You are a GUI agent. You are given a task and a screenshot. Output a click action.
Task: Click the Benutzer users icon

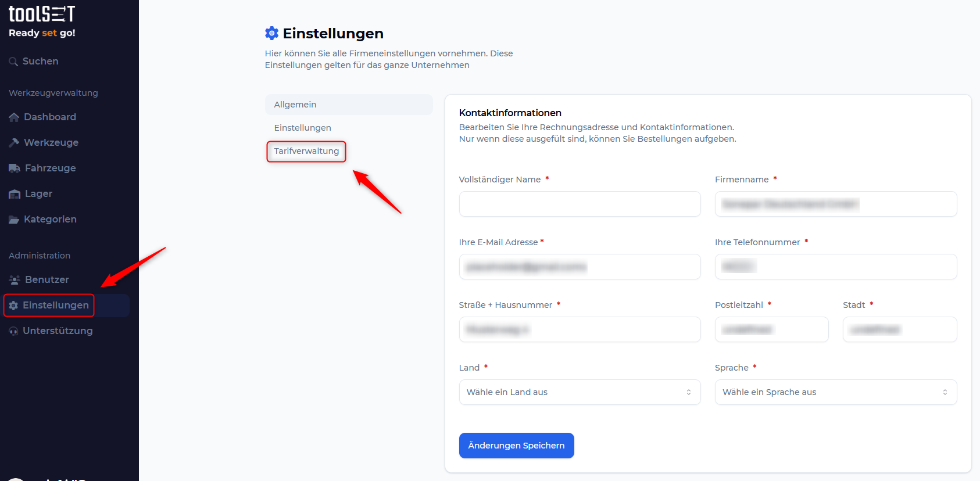15,280
